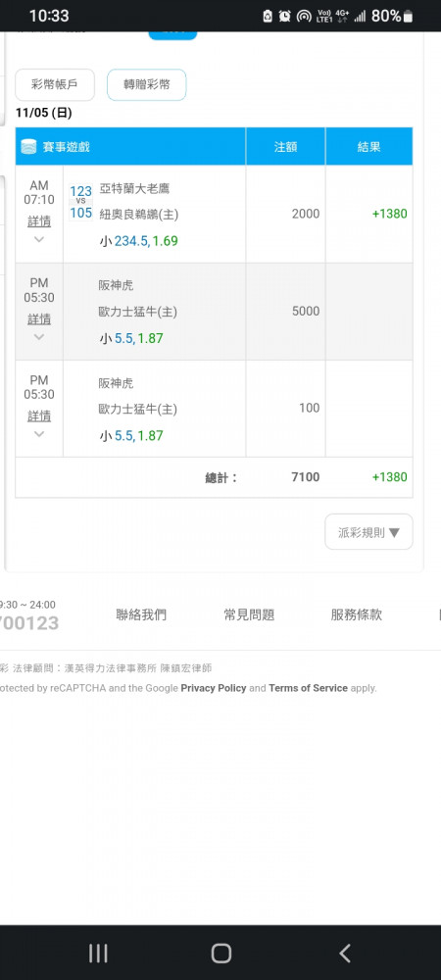Open Terms of Service link

pos(308,688)
